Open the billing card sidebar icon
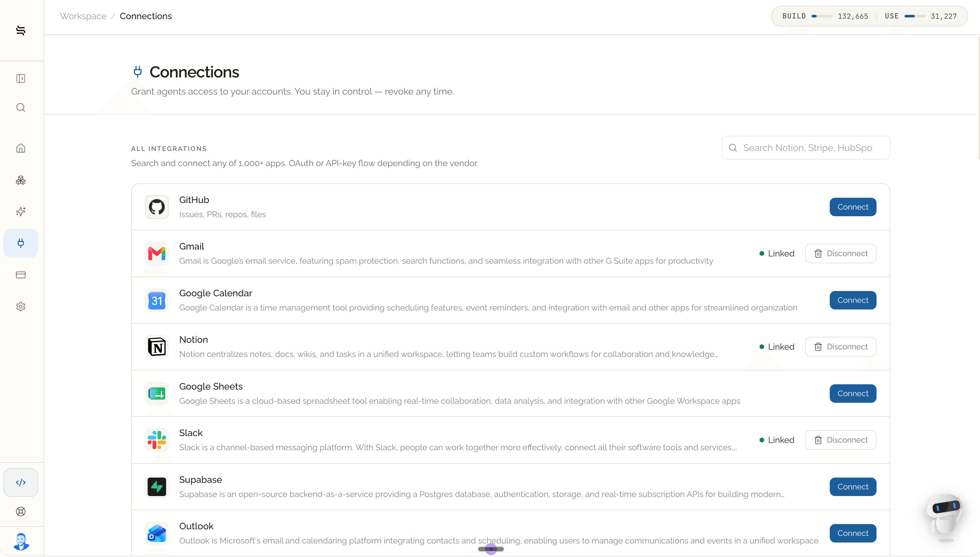The height and width of the screenshot is (557, 980). (x=21, y=275)
